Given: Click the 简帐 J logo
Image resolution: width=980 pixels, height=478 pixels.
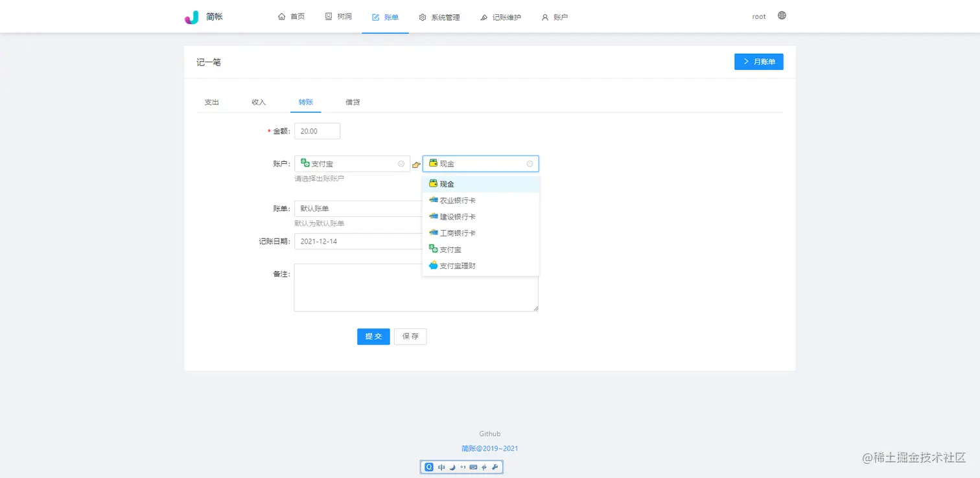Looking at the screenshot, I should coord(192,17).
